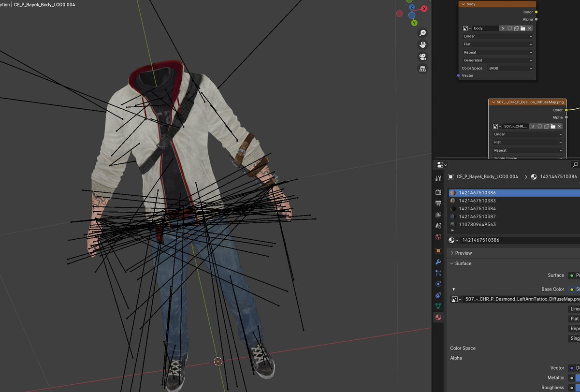The width and height of the screenshot is (580, 392).
Task: Click image name field 507 LeftArmTattoo DiffuseMap.png
Action: (522, 299)
